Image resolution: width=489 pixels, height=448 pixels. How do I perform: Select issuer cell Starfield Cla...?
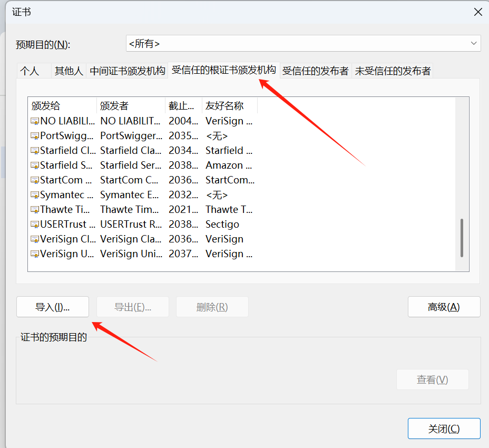pos(131,150)
